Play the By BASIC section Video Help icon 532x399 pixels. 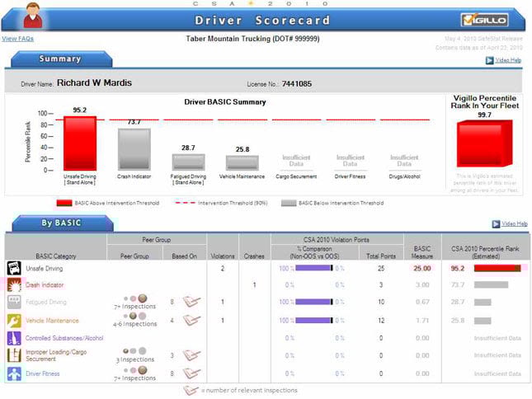[496, 224]
